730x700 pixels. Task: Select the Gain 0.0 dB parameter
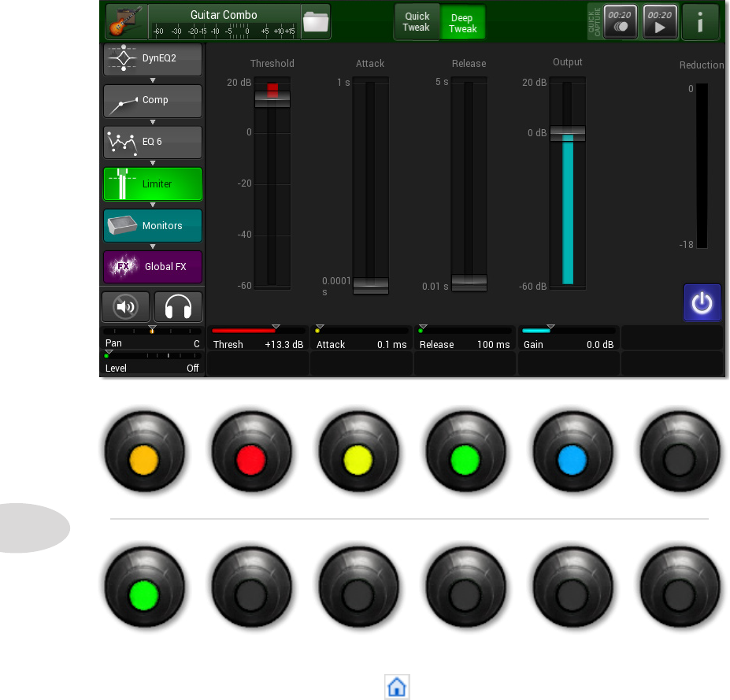(x=569, y=339)
